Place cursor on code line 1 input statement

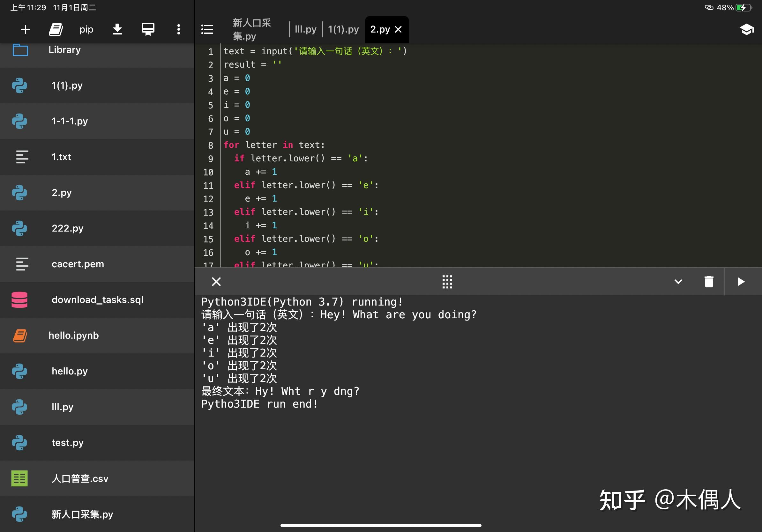point(315,51)
